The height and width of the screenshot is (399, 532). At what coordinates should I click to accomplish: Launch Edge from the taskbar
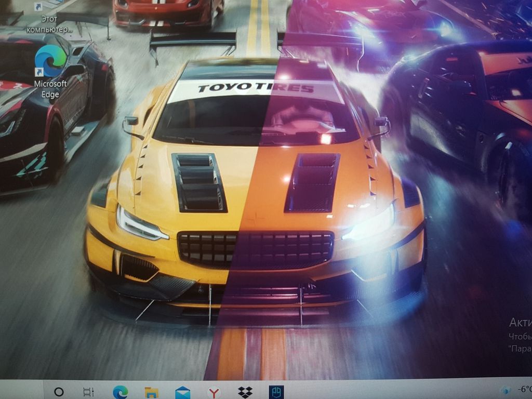click(x=121, y=391)
